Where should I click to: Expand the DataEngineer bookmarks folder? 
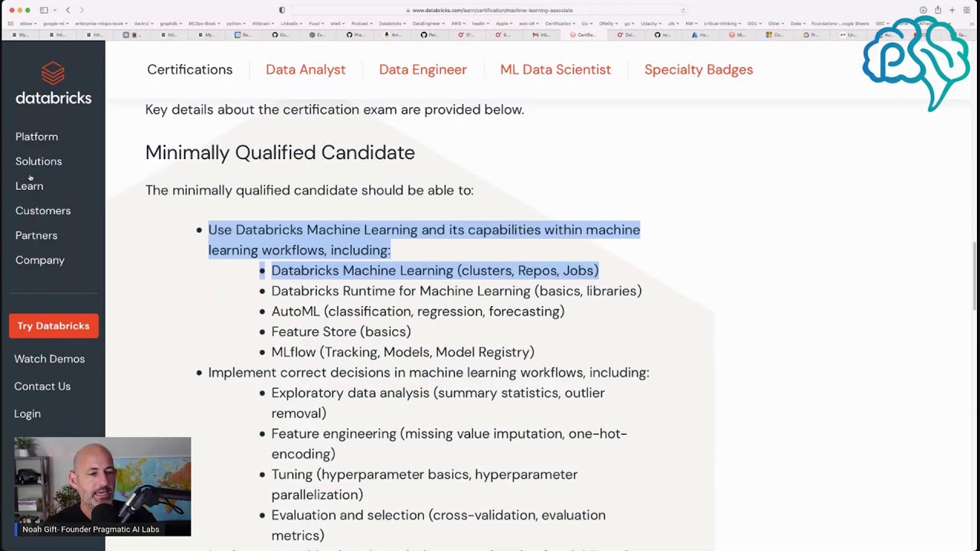(x=430, y=24)
